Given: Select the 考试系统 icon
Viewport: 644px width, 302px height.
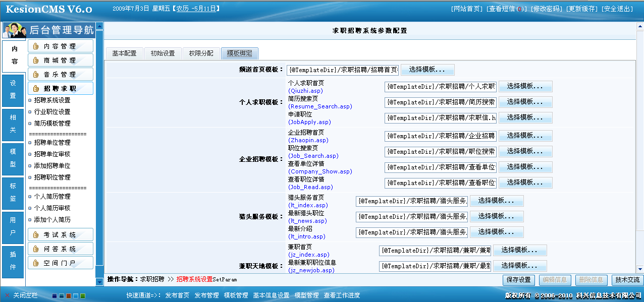Looking at the screenshot, I should (x=37, y=234).
